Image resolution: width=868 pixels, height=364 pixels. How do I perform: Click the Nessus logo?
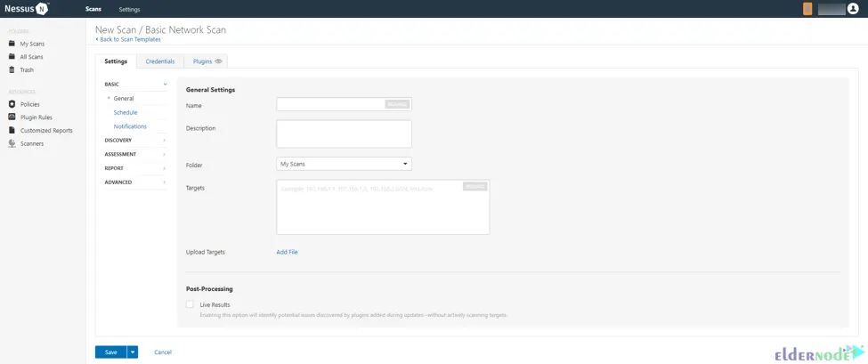click(27, 8)
